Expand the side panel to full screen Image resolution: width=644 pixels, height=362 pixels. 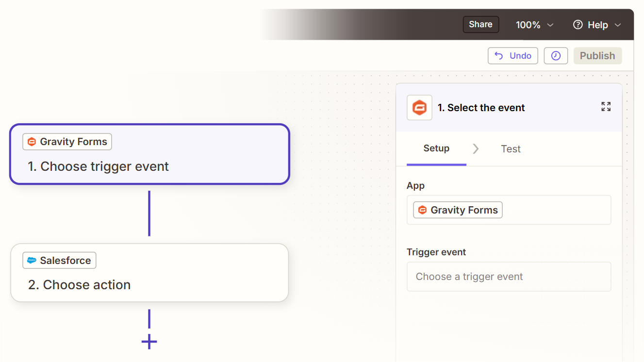coord(606,107)
